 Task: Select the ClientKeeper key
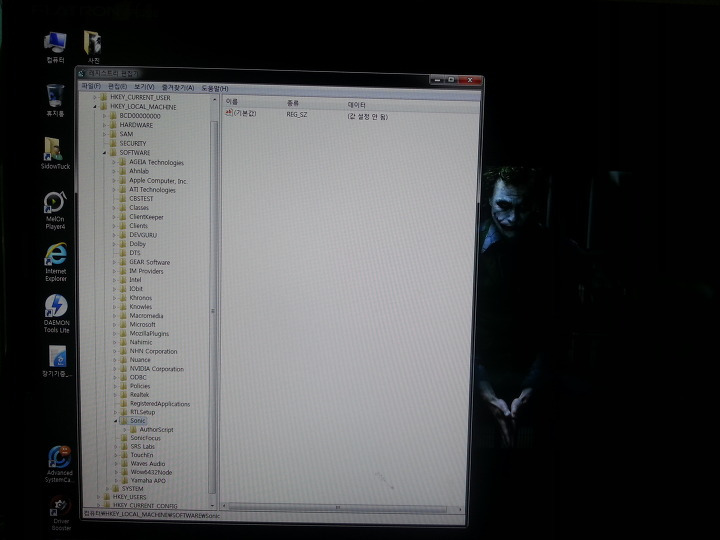point(146,217)
